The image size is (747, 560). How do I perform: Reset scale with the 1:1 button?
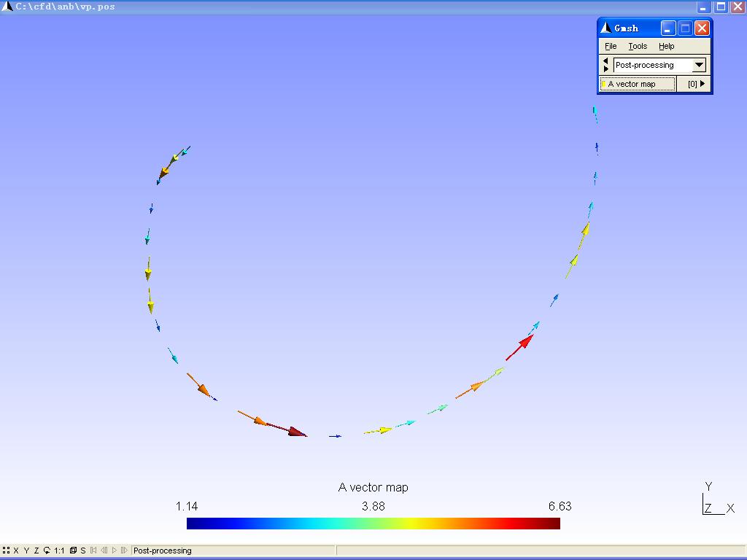[x=59, y=551]
